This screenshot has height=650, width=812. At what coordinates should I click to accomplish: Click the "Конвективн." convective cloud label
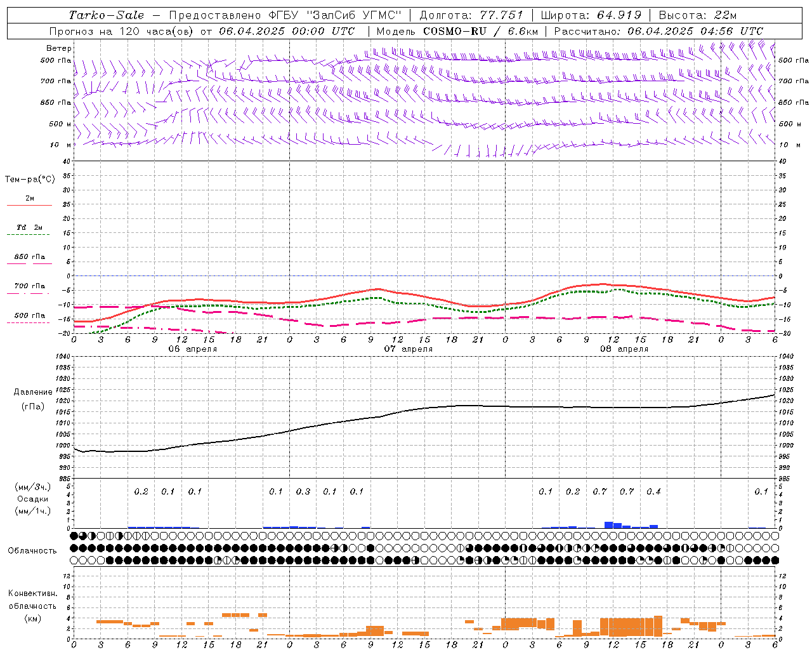pos(32,594)
